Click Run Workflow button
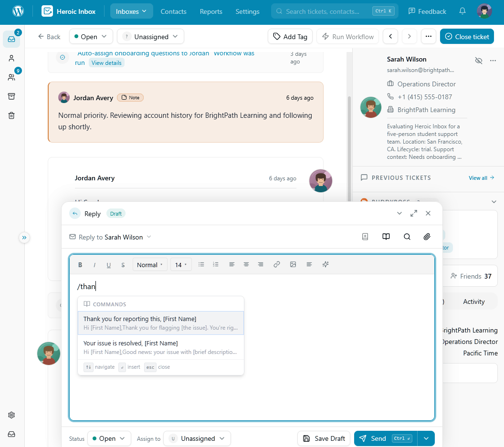The width and height of the screenshot is (504, 447). coord(347,36)
